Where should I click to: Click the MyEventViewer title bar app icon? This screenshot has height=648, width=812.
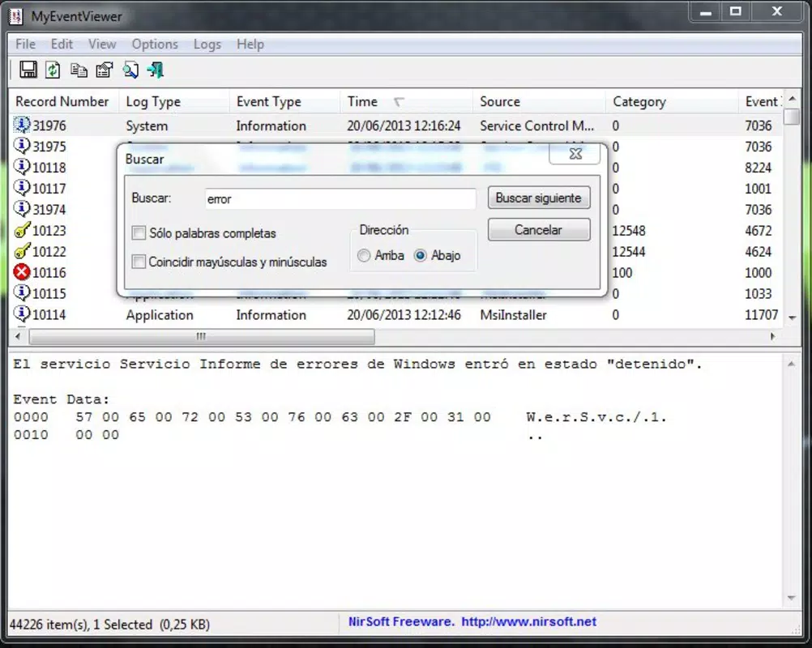[16, 16]
